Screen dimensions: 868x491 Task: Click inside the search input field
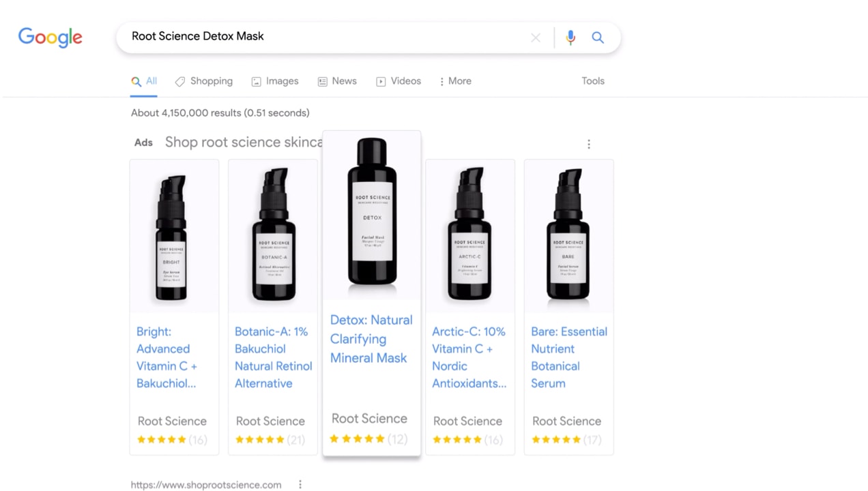tap(307, 36)
